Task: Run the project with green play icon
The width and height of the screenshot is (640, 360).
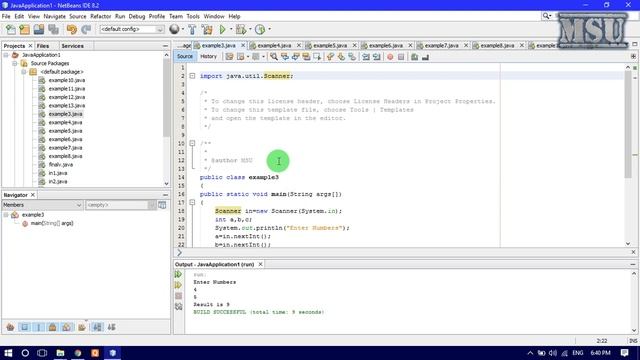Action: (222, 29)
